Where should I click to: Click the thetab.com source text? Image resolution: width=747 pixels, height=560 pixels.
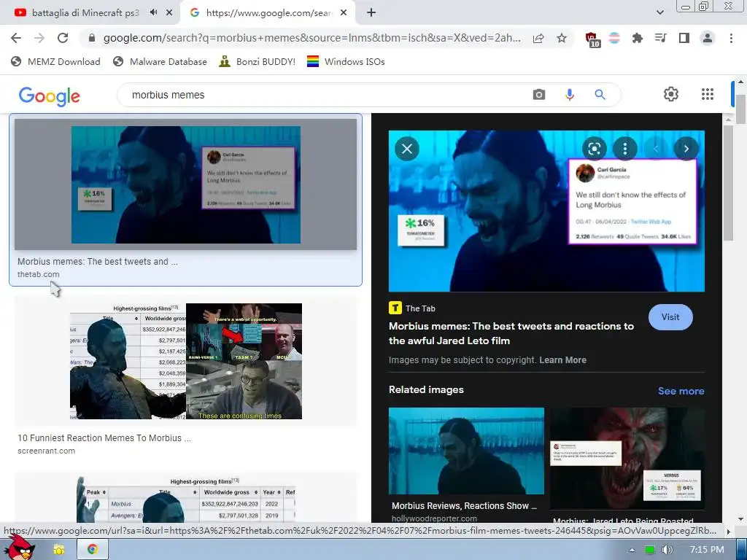[38, 274]
